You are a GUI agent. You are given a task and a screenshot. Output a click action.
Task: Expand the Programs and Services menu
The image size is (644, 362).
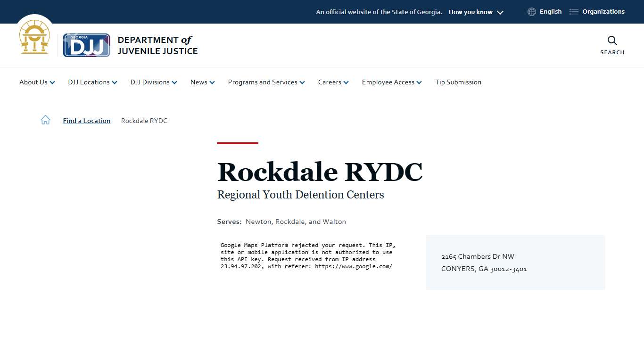click(x=266, y=82)
